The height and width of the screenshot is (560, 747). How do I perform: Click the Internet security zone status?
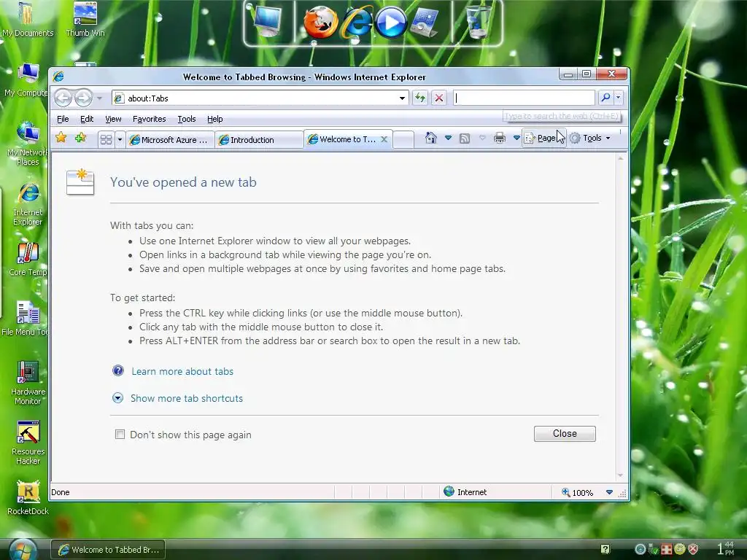(465, 492)
